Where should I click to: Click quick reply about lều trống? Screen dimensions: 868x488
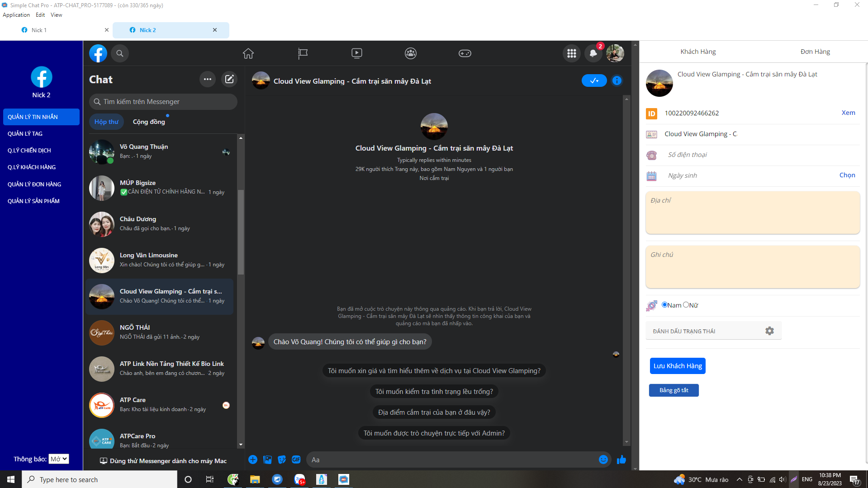point(434,392)
